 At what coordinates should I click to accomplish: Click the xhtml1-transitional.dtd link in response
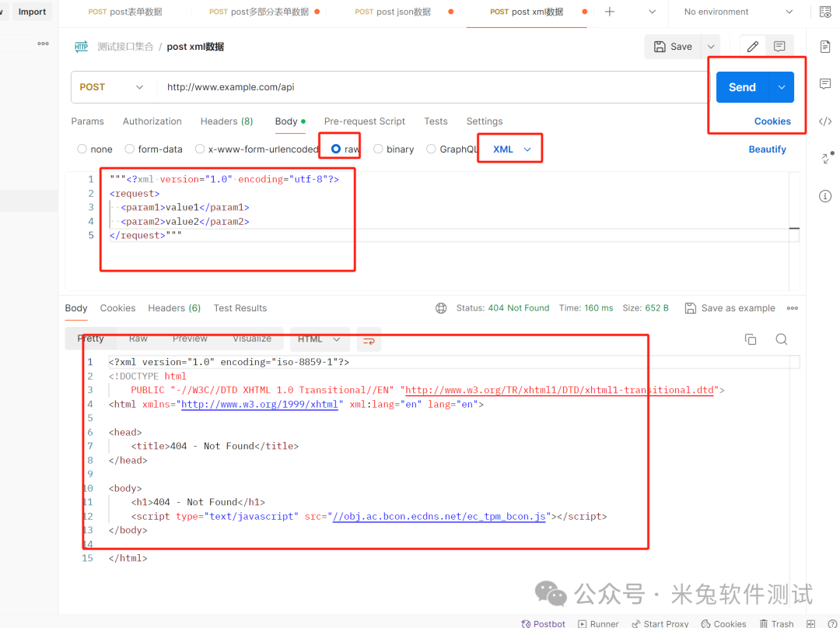[x=560, y=390]
